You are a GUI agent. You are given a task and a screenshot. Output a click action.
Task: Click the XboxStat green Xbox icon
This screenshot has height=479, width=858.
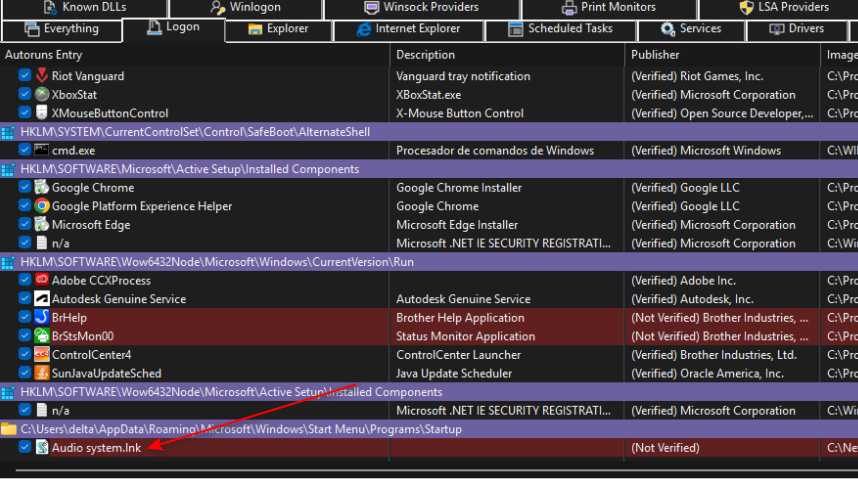point(42,94)
